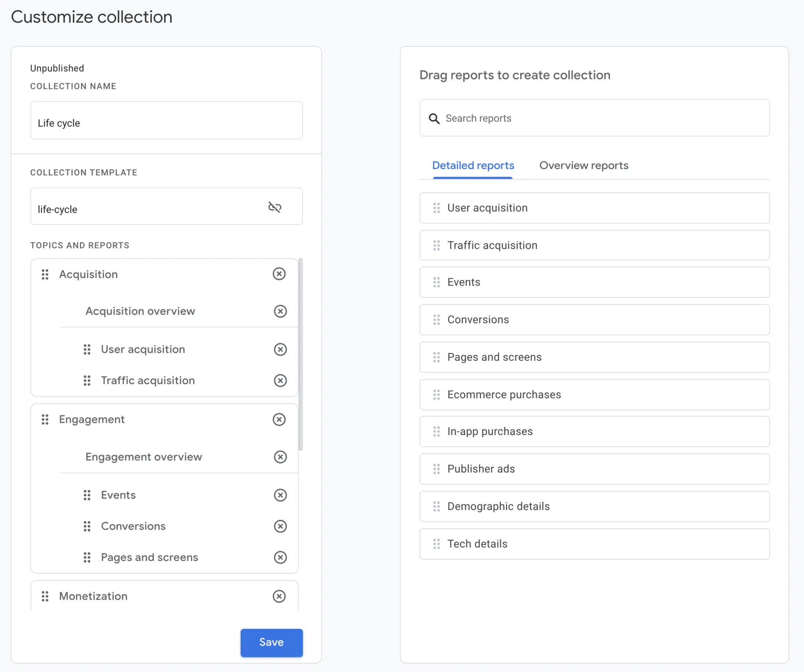The width and height of the screenshot is (804, 672).
Task: Remove the Engagement topic with its X icon
Action: (x=279, y=419)
